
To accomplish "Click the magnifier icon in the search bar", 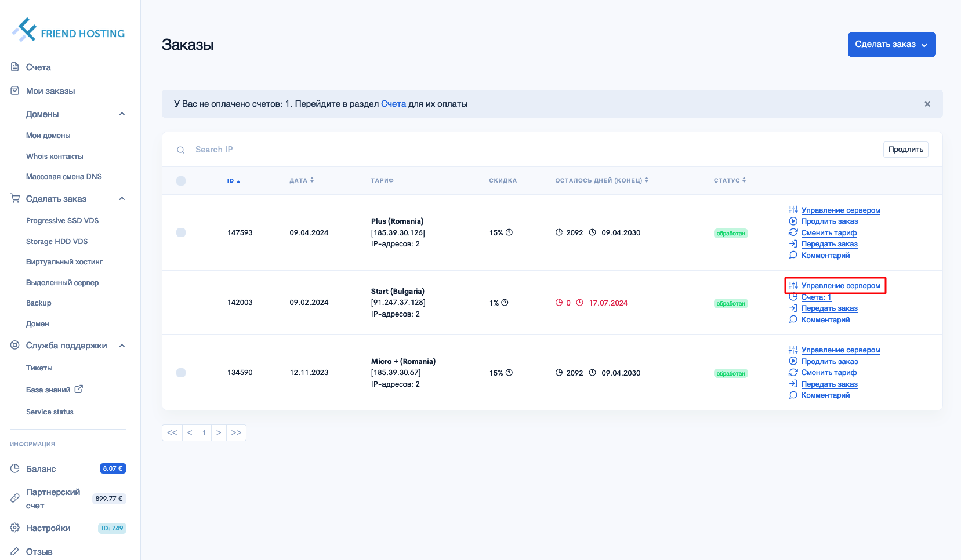I will coord(181,150).
